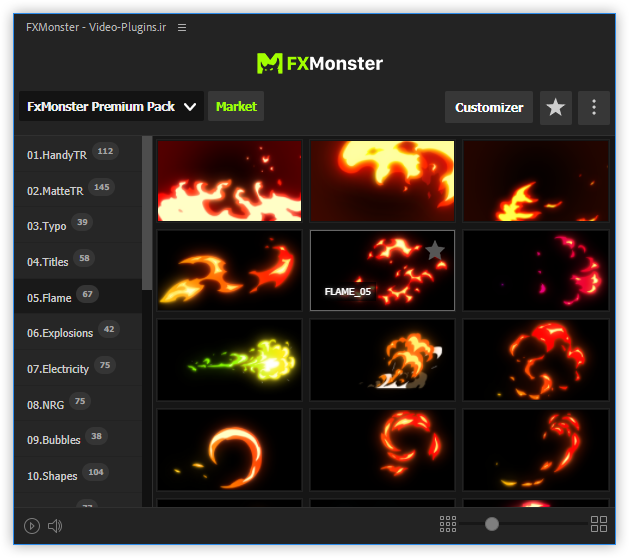Select the red flame arc thumbnail

click(536, 450)
